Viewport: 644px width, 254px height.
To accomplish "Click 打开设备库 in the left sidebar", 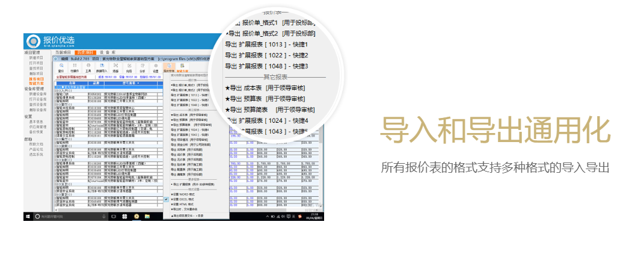I will 37,99.
